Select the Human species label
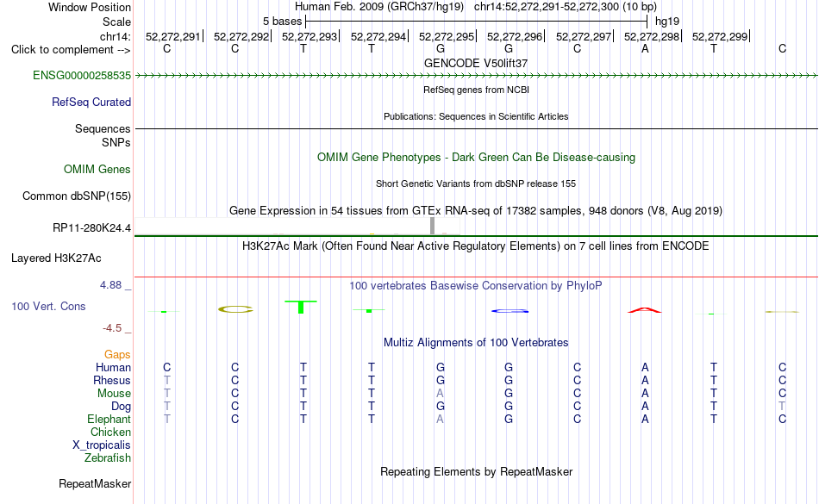This screenshot has height=504, width=819. pos(113,367)
